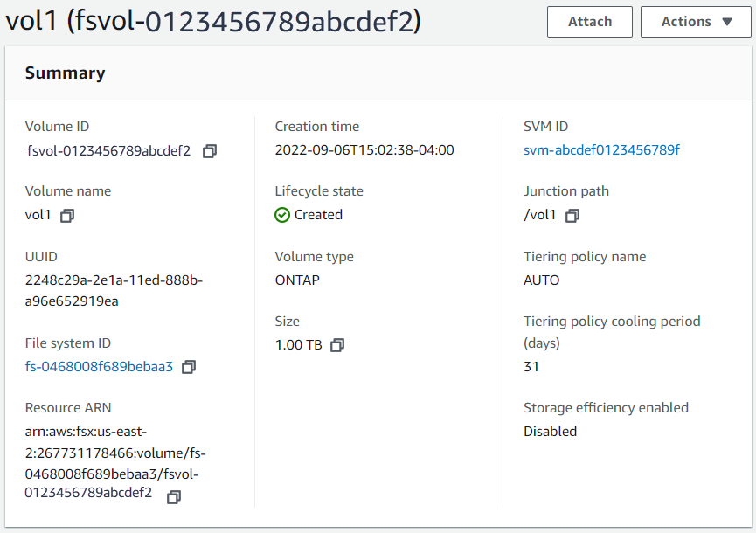Image resolution: width=756 pixels, height=533 pixels.
Task: Click the page title vol1 heading
Action: [213, 22]
